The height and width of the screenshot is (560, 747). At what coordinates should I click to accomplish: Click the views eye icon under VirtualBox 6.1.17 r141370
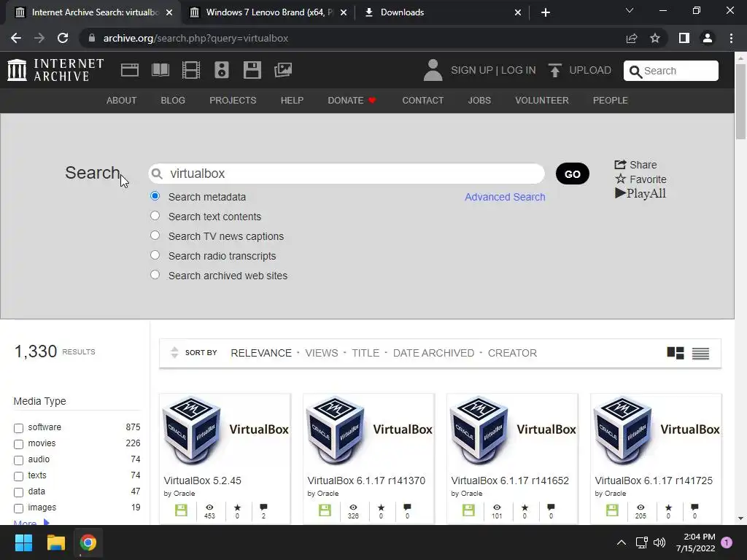click(353, 507)
